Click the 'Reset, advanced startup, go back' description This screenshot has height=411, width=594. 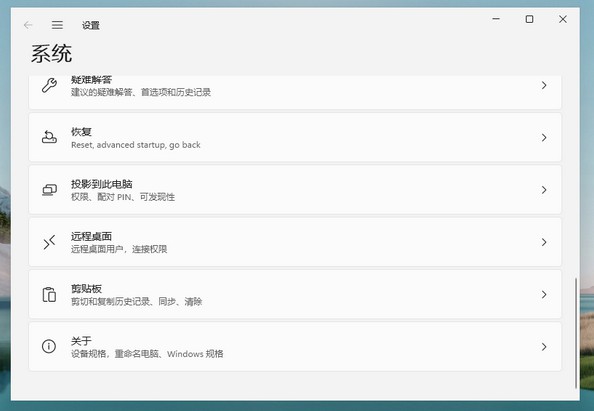136,145
